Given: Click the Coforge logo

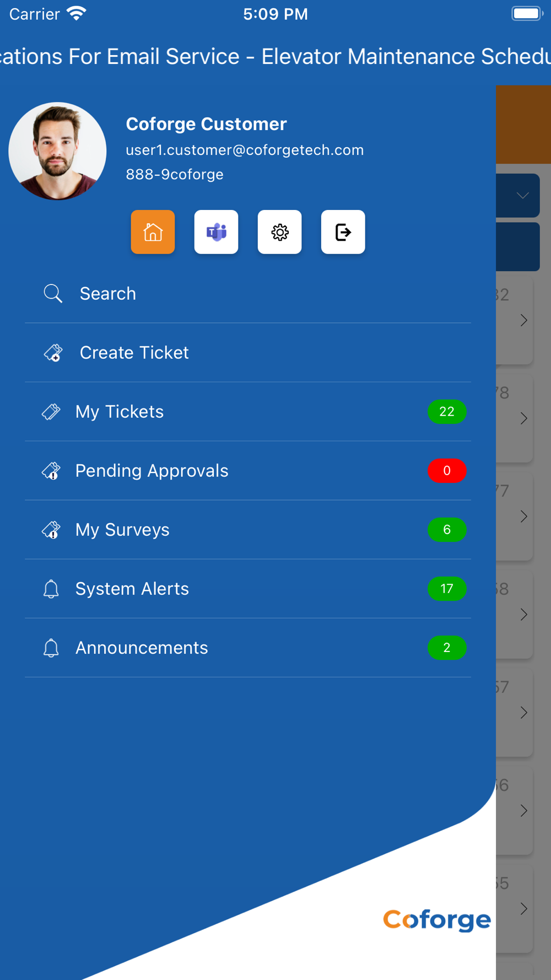Looking at the screenshot, I should click(437, 920).
